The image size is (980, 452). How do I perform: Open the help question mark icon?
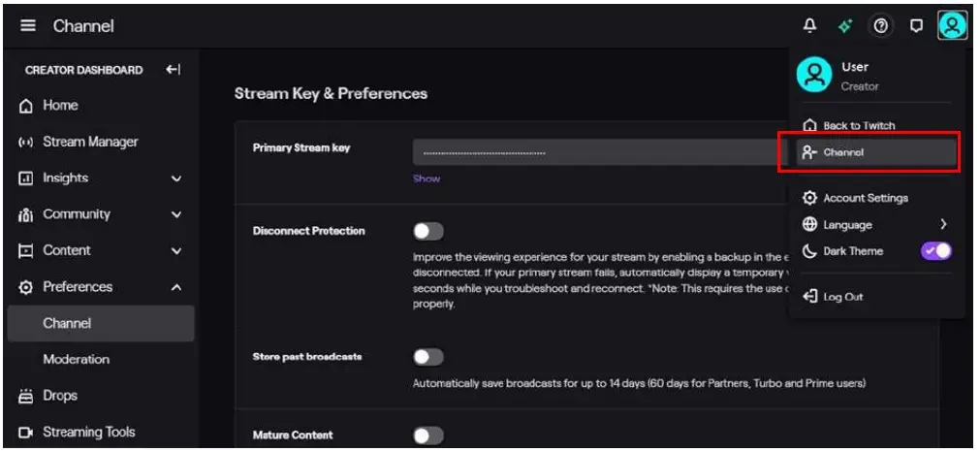click(880, 26)
